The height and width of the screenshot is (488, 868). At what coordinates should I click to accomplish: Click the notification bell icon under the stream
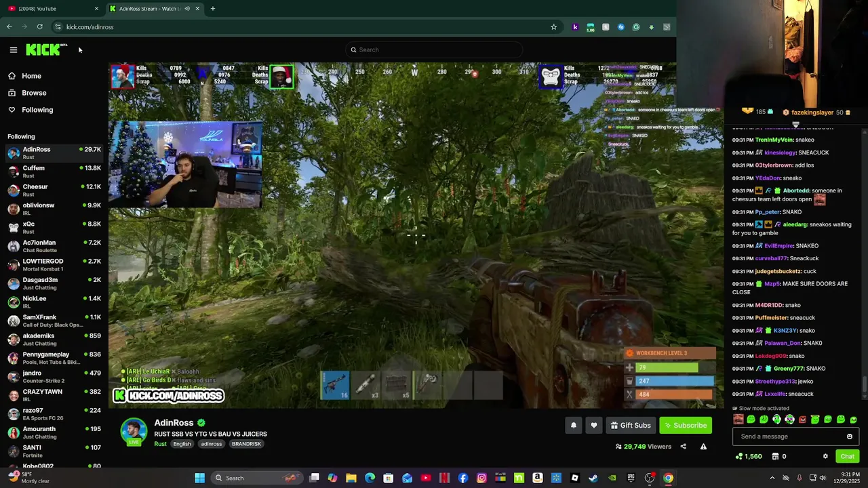[573, 425]
